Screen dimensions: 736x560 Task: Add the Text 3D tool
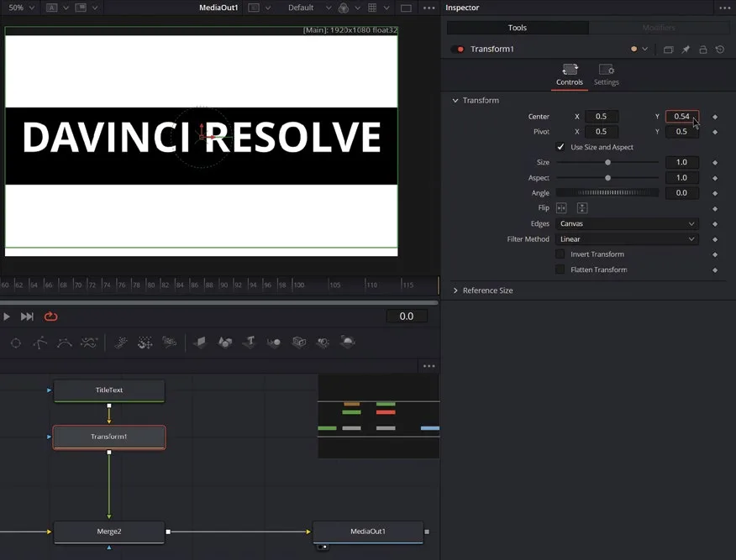coord(250,342)
